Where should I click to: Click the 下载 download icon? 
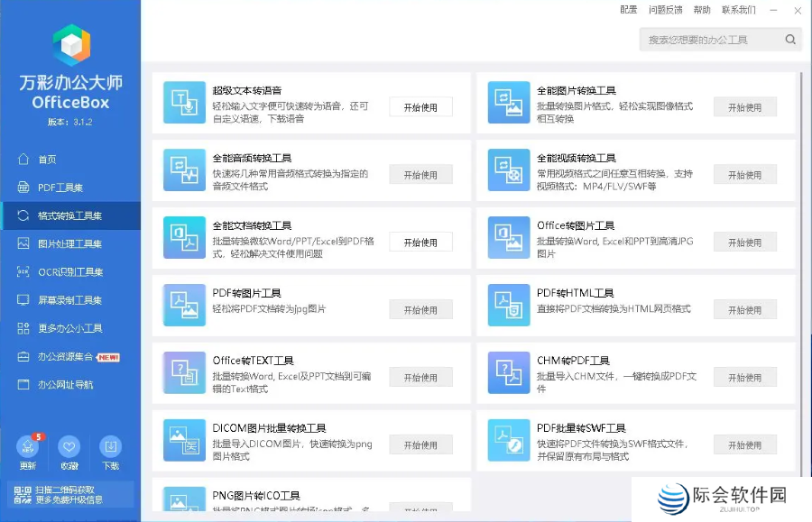110,447
